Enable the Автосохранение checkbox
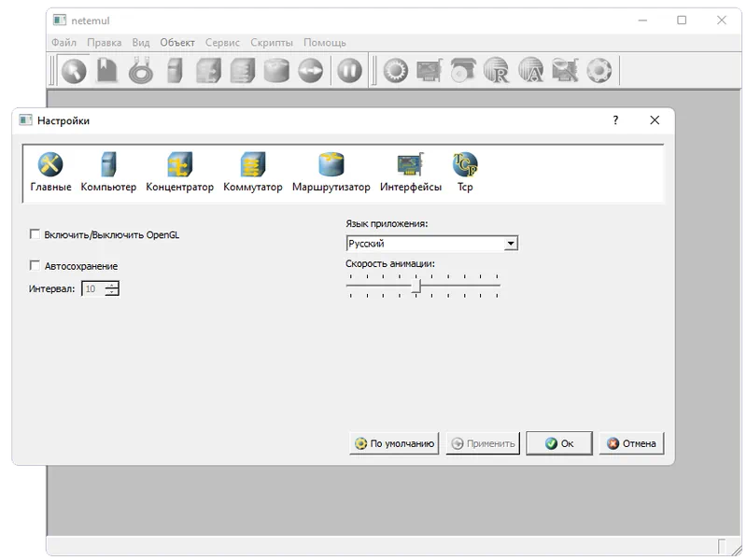747x560 pixels. [x=35, y=265]
